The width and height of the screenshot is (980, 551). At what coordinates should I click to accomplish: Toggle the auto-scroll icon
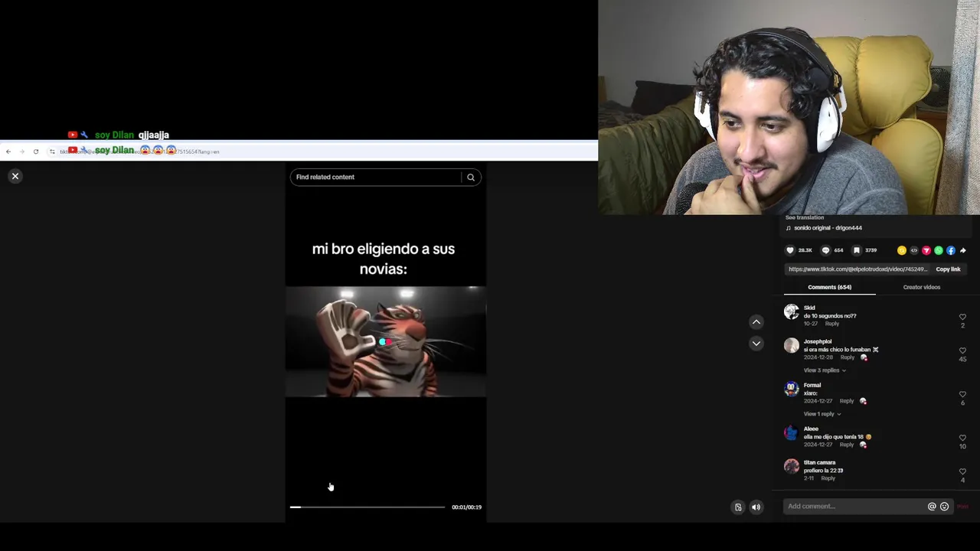click(738, 507)
